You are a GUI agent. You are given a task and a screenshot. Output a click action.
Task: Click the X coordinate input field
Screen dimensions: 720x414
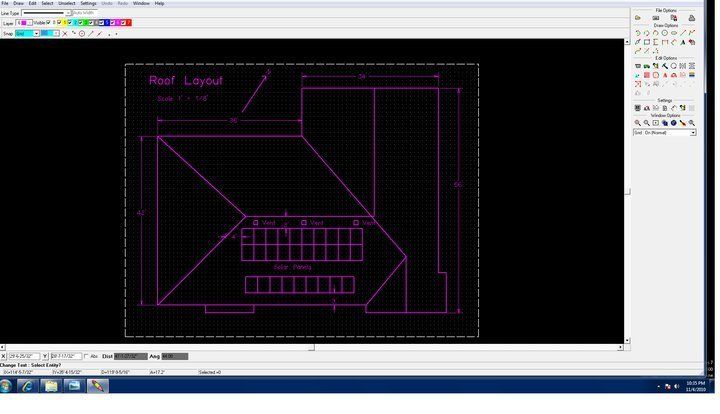coord(24,356)
